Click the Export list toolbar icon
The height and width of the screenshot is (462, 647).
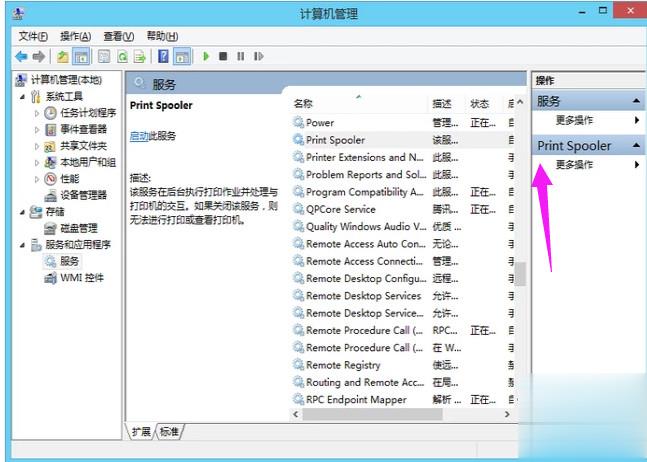(x=140, y=57)
